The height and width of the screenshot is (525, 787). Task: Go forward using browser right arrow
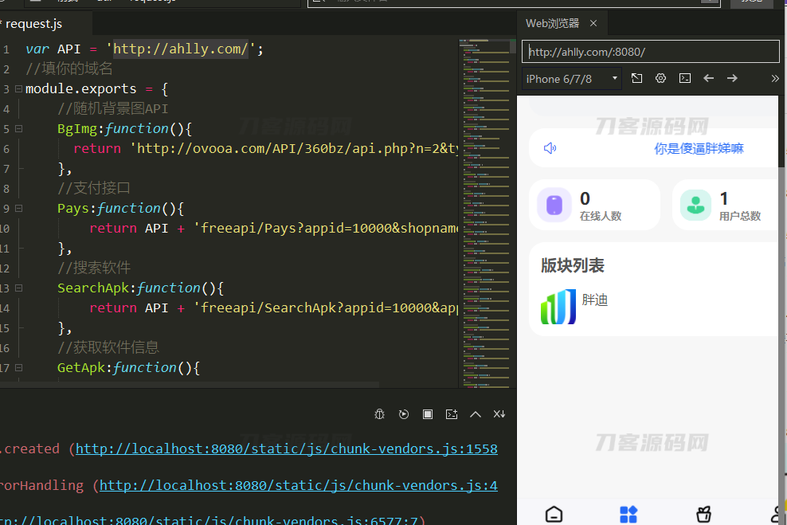tap(733, 78)
